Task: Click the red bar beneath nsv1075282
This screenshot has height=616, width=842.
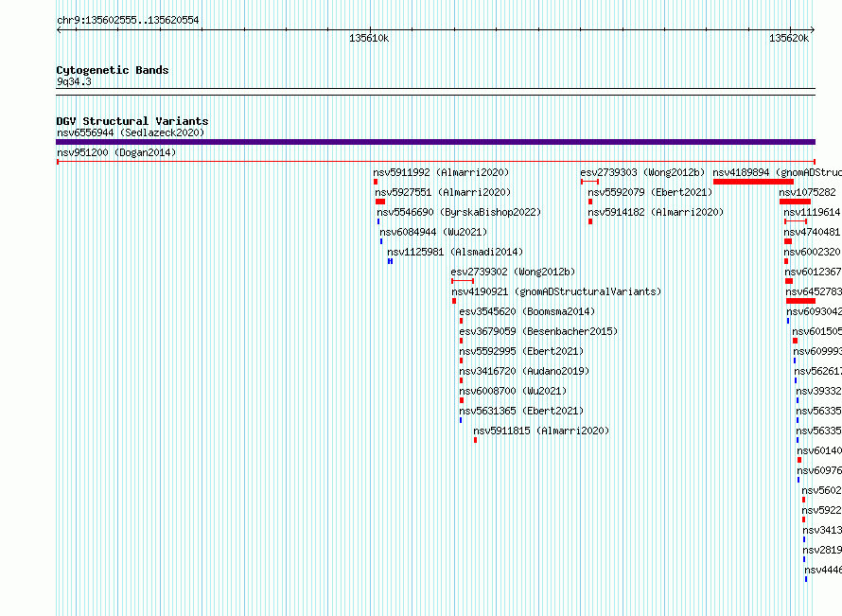Action: [795, 202]
